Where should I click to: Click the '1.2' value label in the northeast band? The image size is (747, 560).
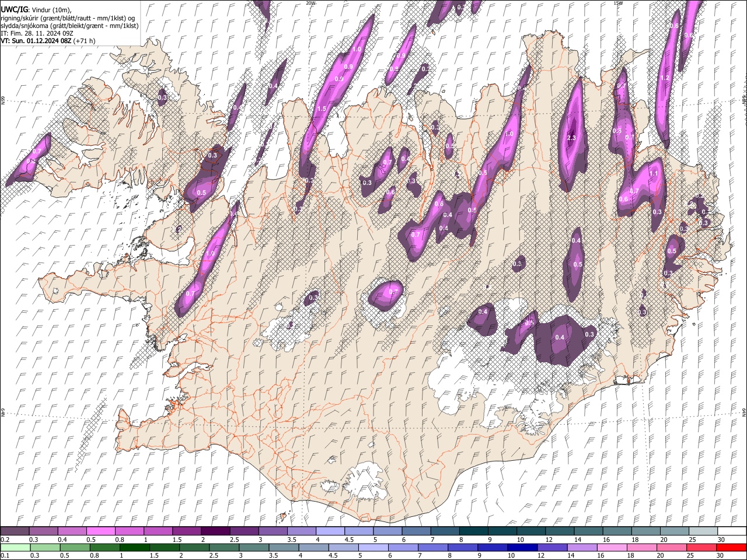pyautogui.click(x=664, y=78)
